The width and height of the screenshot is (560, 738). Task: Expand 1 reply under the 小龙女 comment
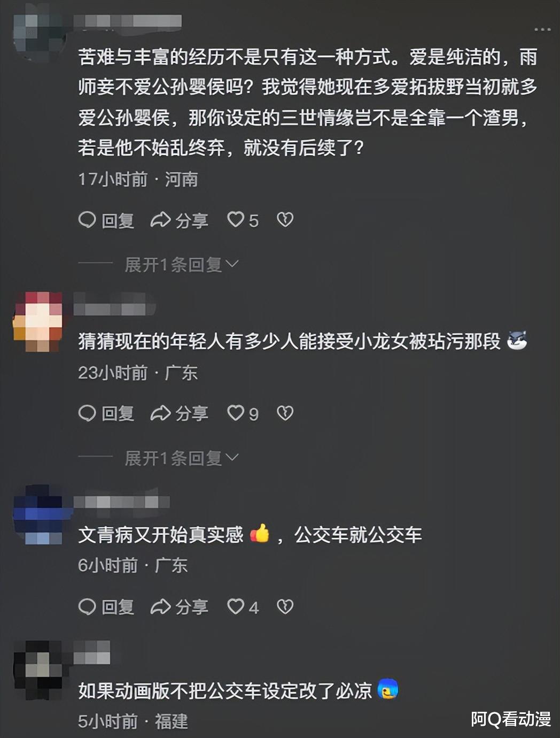[x=182, y=458]
